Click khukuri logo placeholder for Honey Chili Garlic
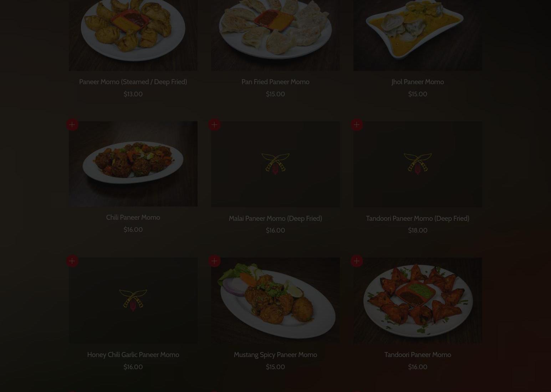The width and height of the screenshot is (551, 392). click(133, 300)
